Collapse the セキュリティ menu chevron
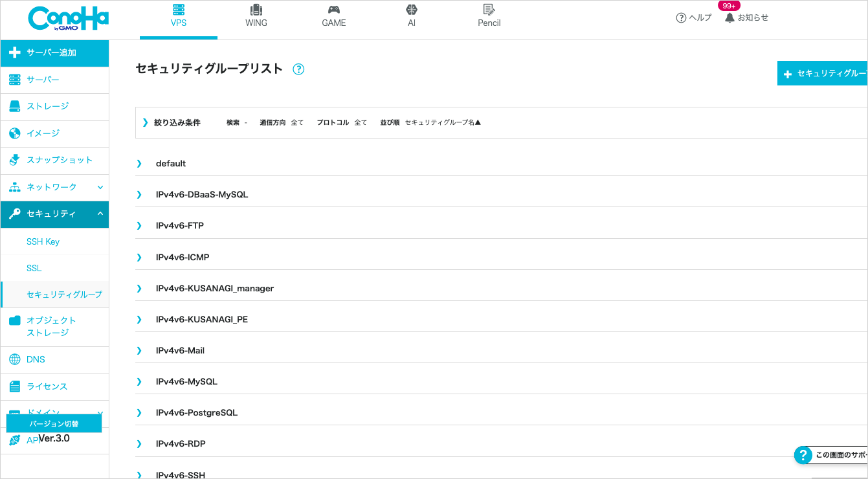 click(x=100, y=214)
